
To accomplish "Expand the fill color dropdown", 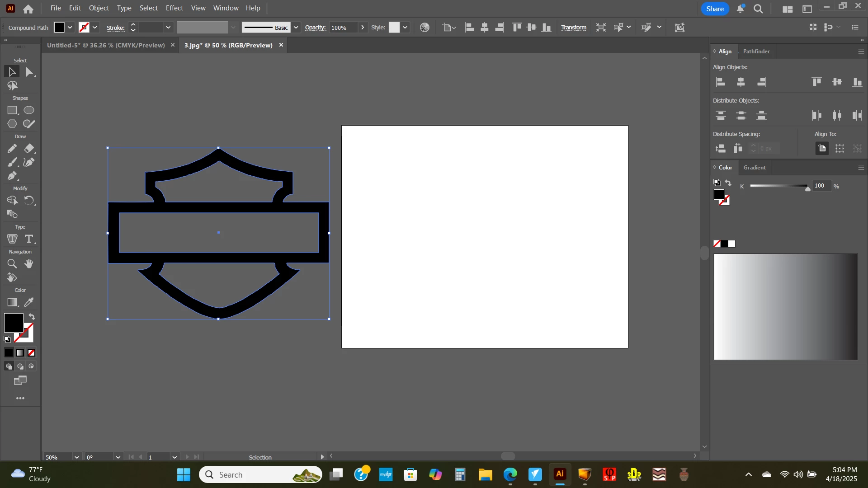I will pos(70,28).
